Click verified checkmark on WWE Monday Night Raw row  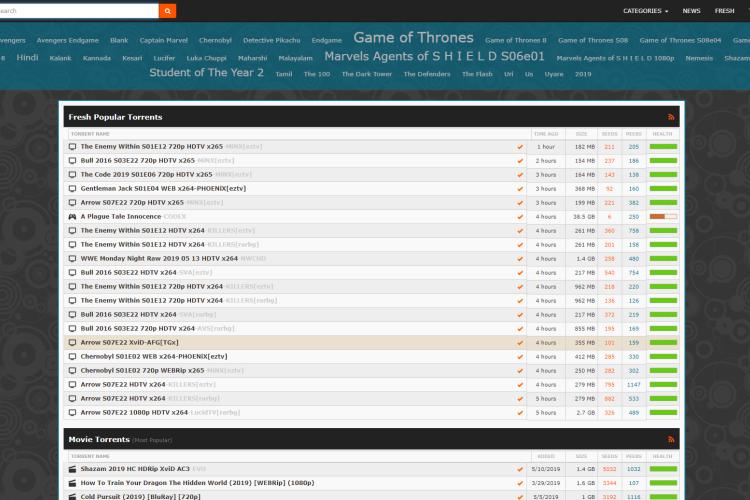pos(520,259)
